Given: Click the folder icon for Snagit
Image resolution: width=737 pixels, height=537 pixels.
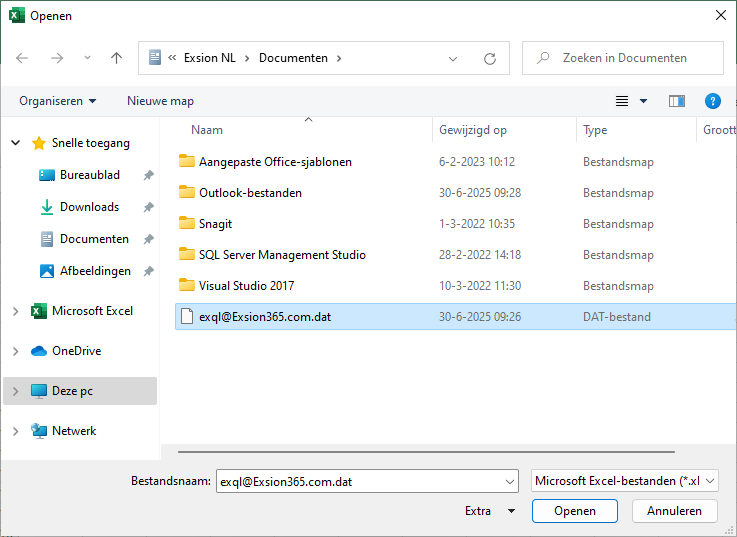Looking at the screenshot, I should [x=187, y=223].
